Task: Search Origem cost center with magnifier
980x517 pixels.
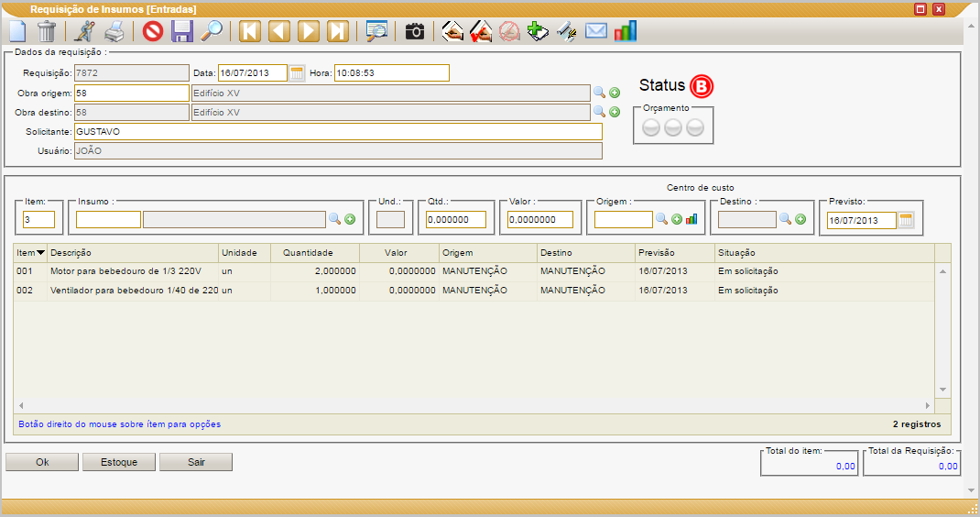Action: click(x=661, y=219)
